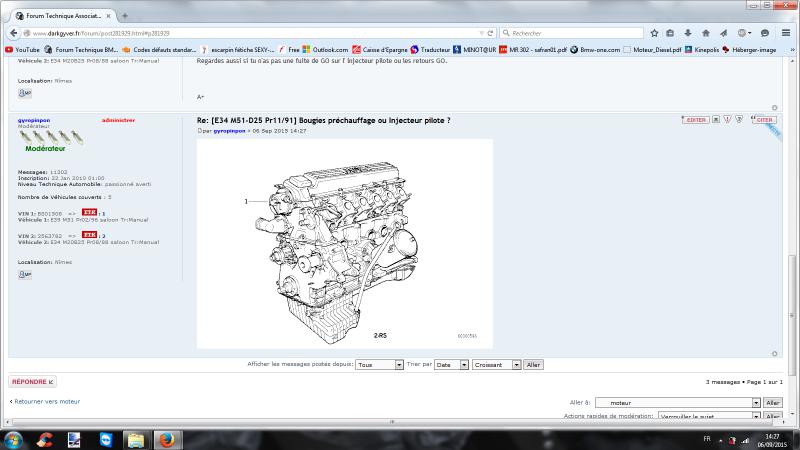Bookmark this page with the star icon
800x450 pixels.
(652, 32)
